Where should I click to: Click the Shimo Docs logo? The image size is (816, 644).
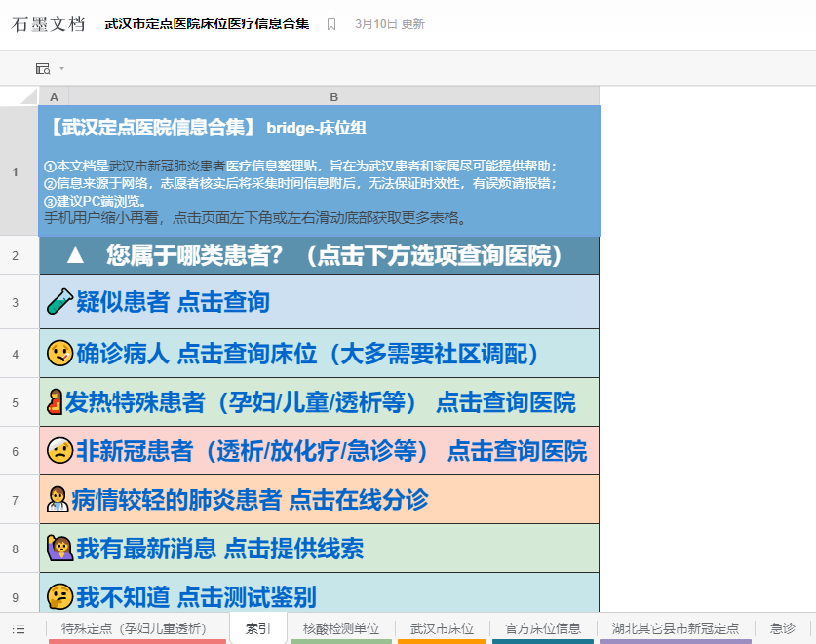49,24
